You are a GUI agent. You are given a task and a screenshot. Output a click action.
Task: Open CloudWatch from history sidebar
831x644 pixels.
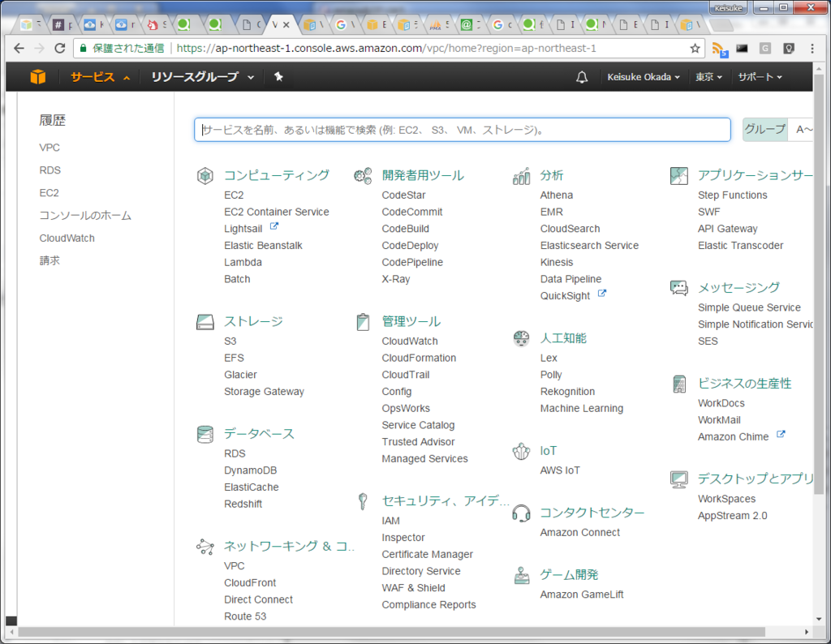tap(67, 238)
